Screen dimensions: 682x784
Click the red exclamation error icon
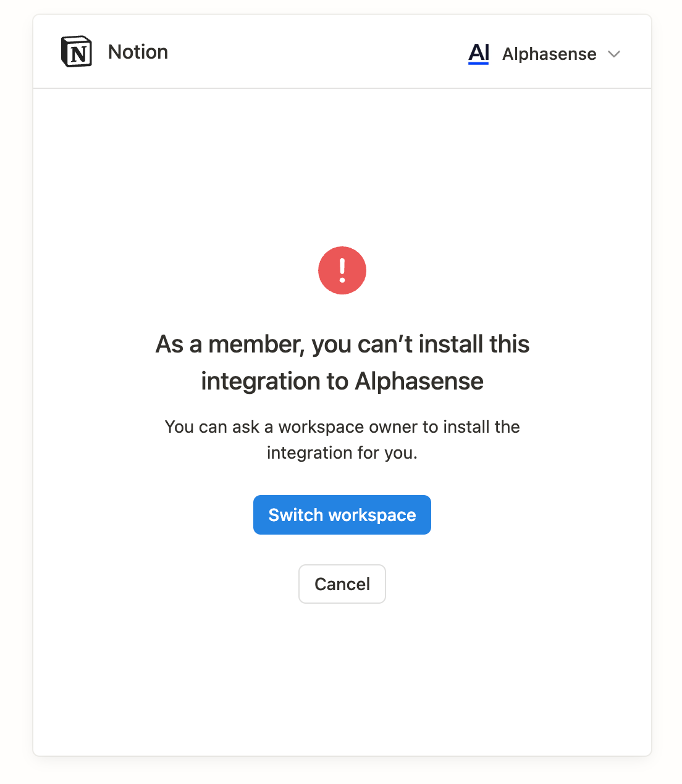click(342, 270)
